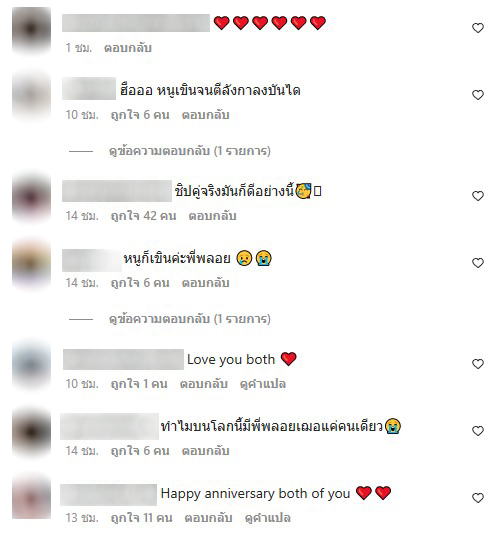Open 'ถูกใจ 11 คน' likes list
This screenshot has height=537, width=496.
[x=141, y=518]
